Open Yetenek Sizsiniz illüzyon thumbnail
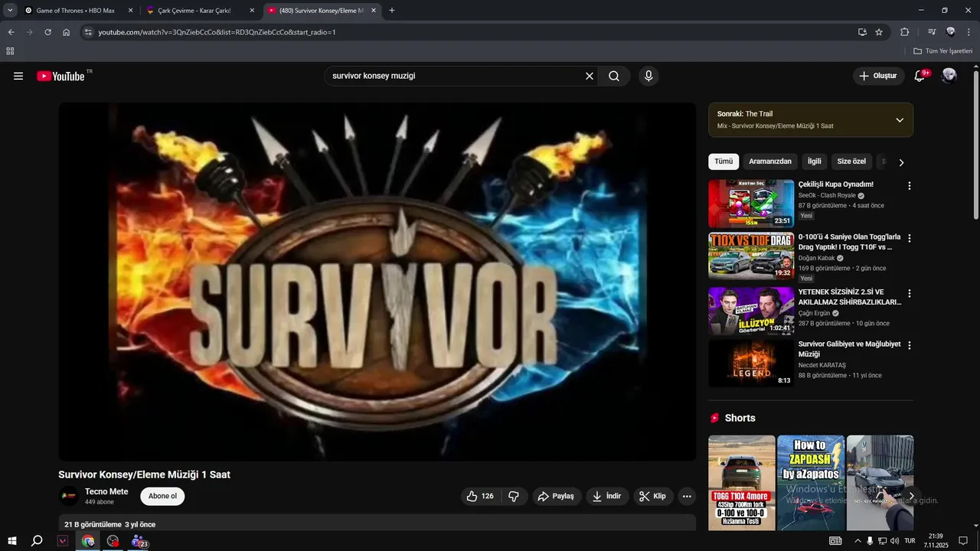980x551 pixels. [x=751, y=311]
